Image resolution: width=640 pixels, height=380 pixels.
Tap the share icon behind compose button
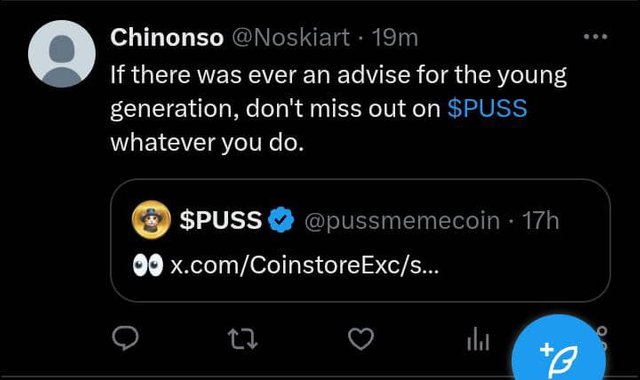(603, 338)
